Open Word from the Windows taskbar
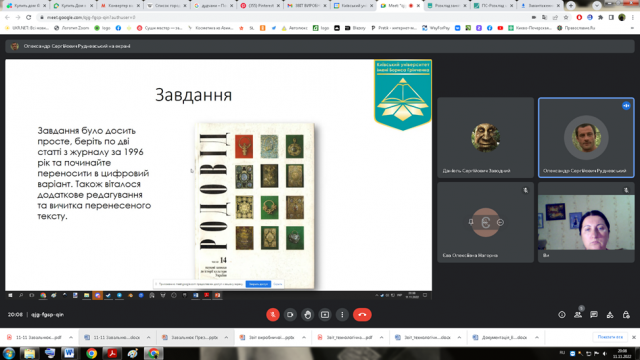 pyautogui.click(x=69, y=353)
